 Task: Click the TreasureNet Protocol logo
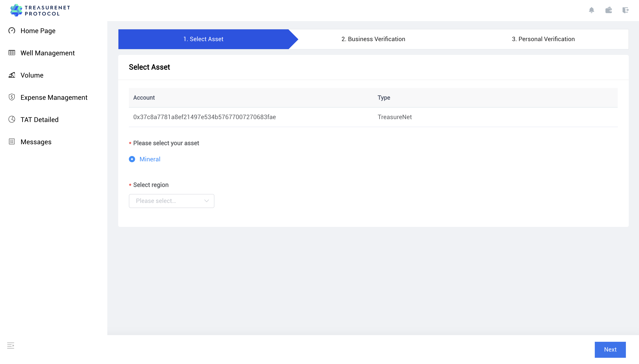40,10
